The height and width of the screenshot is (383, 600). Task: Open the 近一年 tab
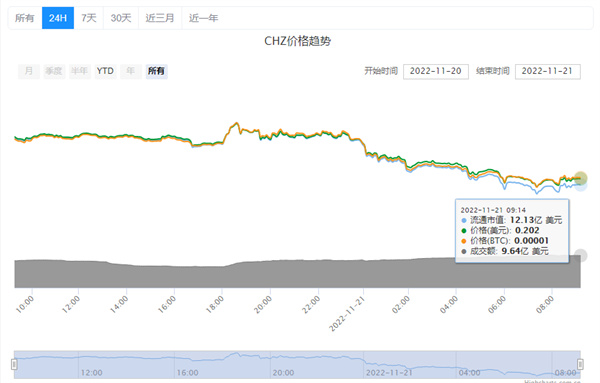coord(203,18)
